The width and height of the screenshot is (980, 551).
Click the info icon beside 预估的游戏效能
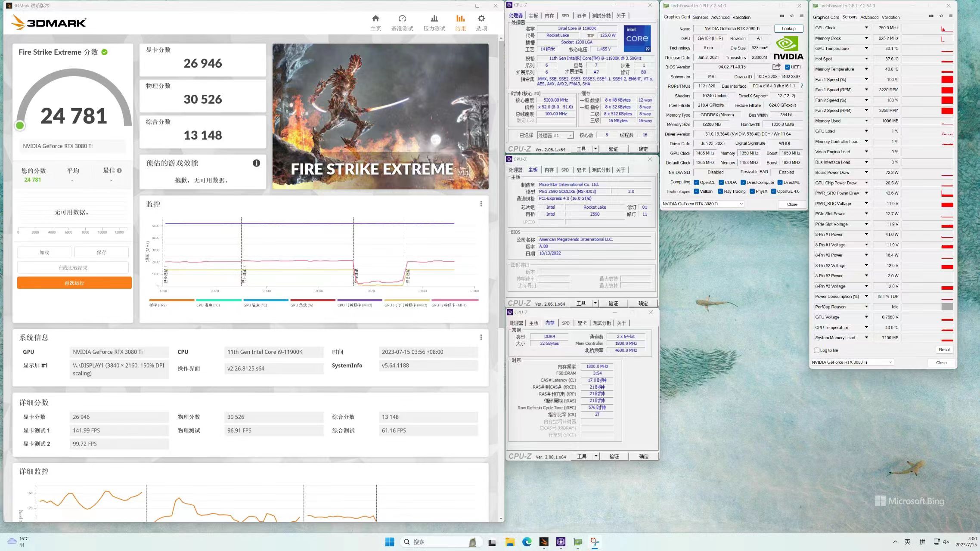coord(256,163)
